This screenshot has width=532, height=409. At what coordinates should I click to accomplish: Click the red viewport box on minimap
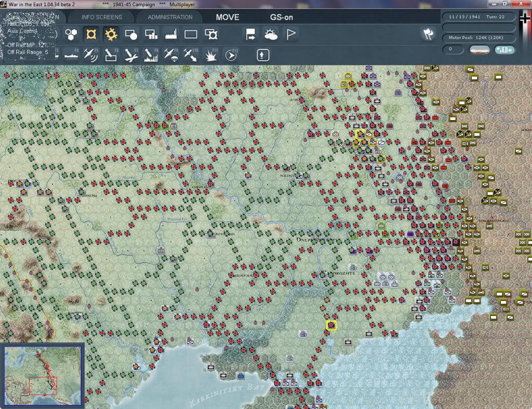coord(43,386)
